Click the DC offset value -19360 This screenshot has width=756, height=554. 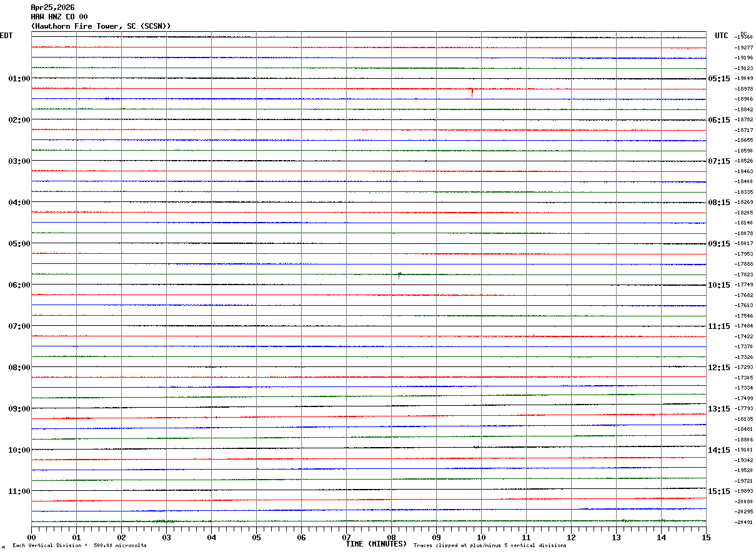click(744, 37)
